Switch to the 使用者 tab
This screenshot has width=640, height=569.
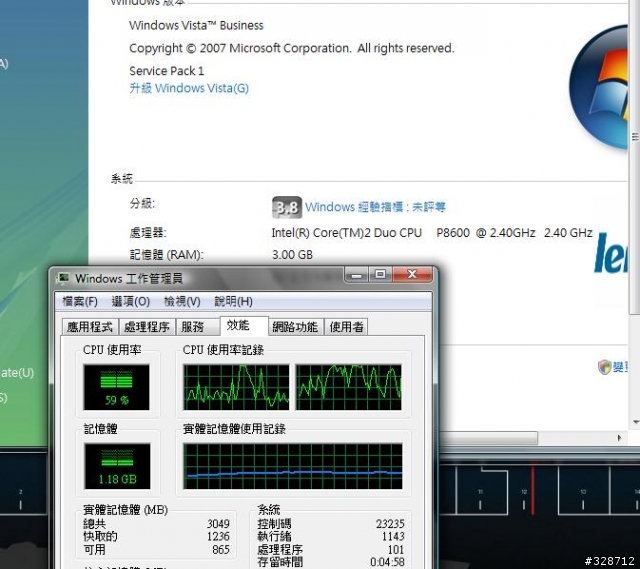pos(346,327)
